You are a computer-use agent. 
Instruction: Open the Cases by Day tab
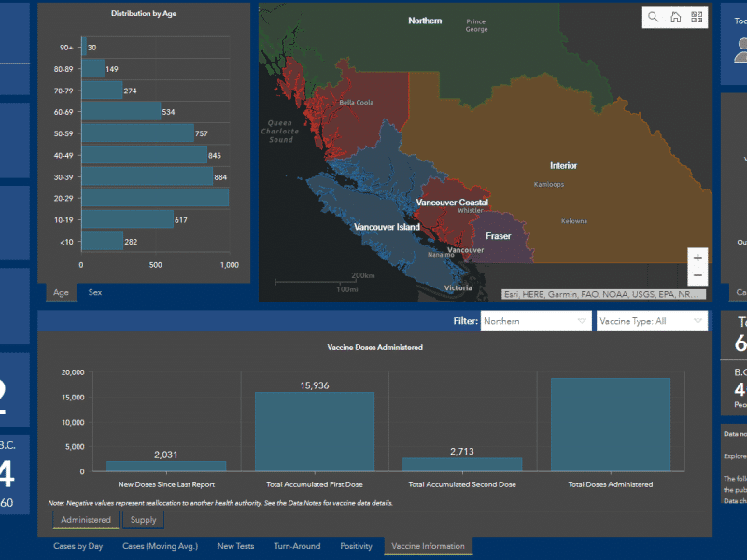(x=78, y=546)
